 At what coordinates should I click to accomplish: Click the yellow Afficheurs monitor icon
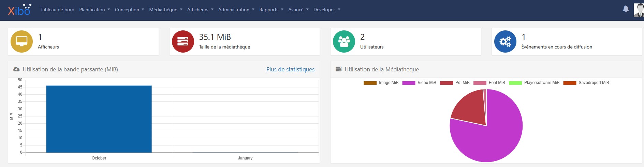point(21,42)
